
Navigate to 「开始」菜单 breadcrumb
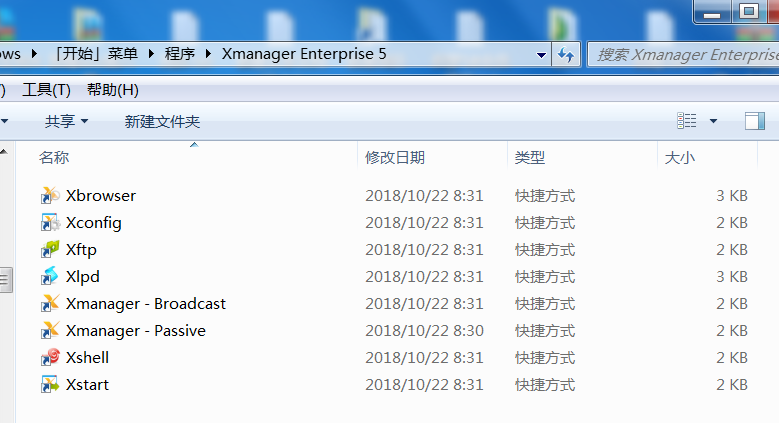95,54
